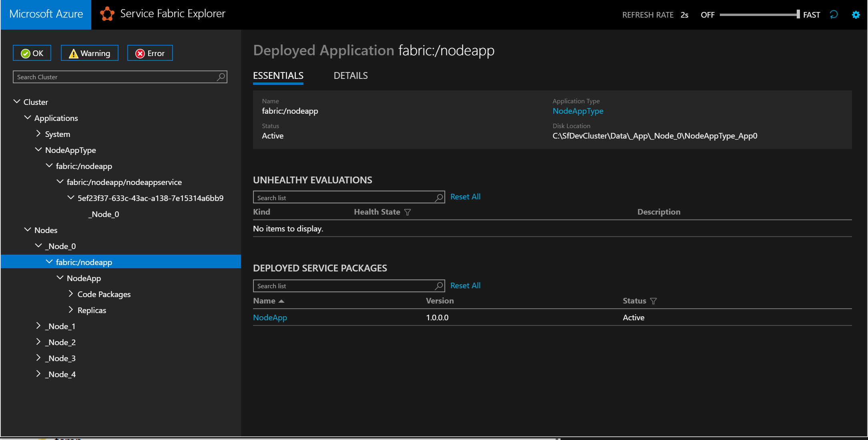Click the Status filter icon in deployed packages
Image resolution: width=868 pixels, height=440 pixels.
point(653,301)
